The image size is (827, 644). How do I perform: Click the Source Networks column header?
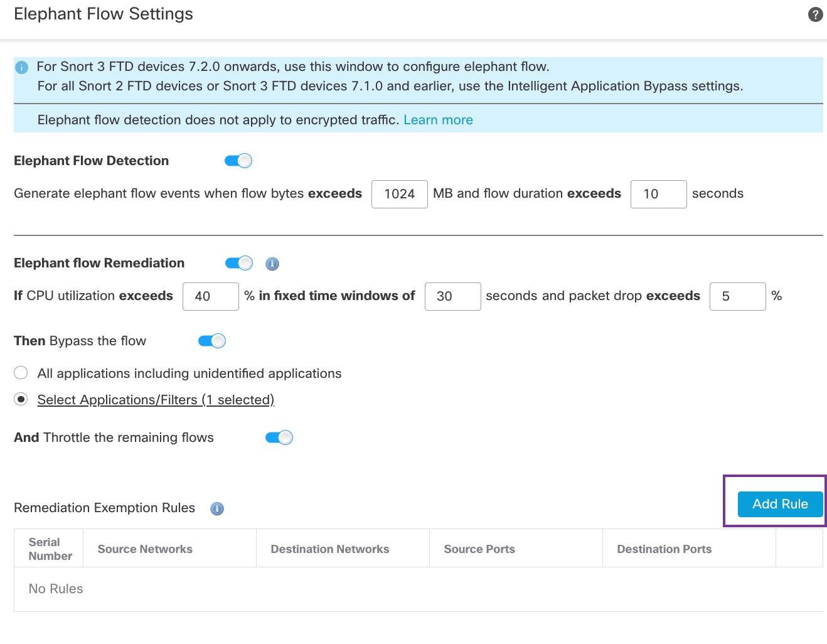145,549
